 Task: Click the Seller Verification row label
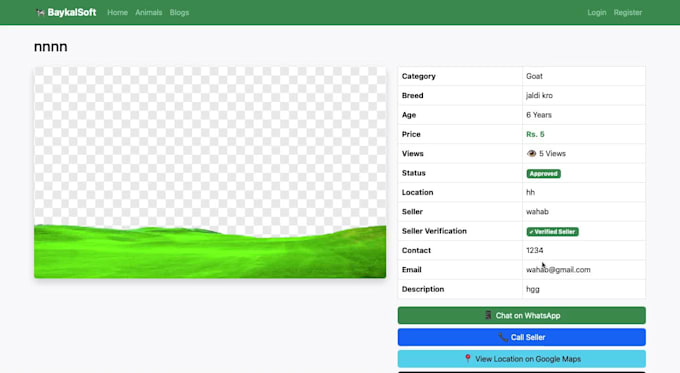(434, 231)
